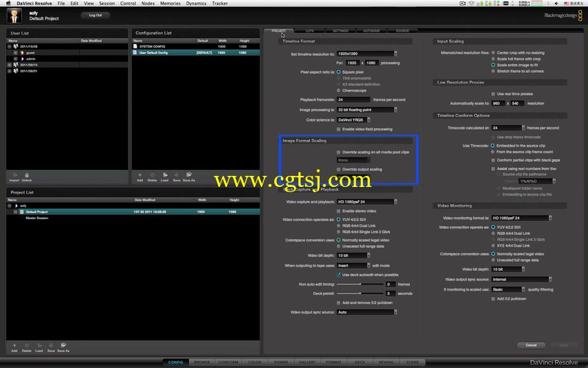This screenshot has height=368, width=588.
Task: Click Unlock padlock icon in User List
Action: [x=26, y=175]
